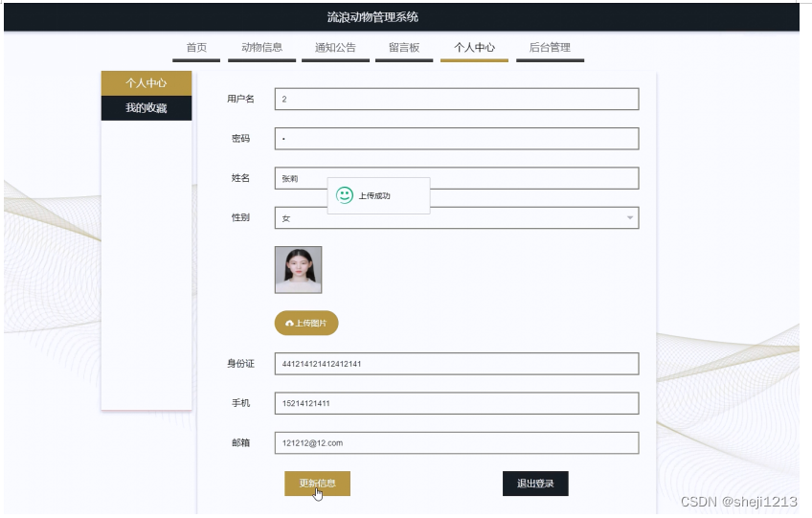
Task: Open the 通知公告 tab
Action: [335, 48]
